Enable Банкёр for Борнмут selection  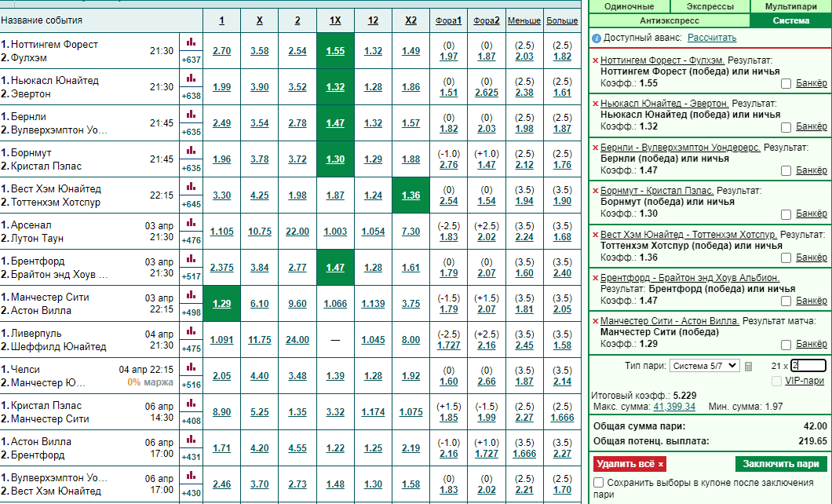(x=786, y=214)
